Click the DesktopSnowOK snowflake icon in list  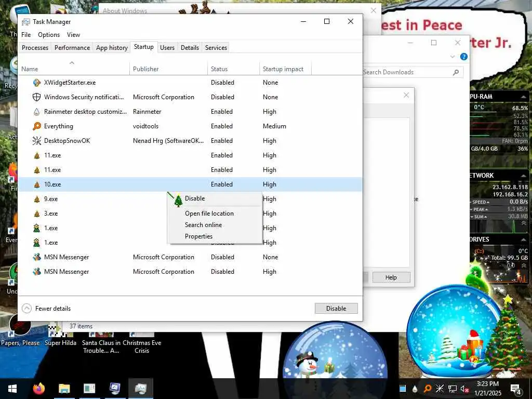click(37, 141)
